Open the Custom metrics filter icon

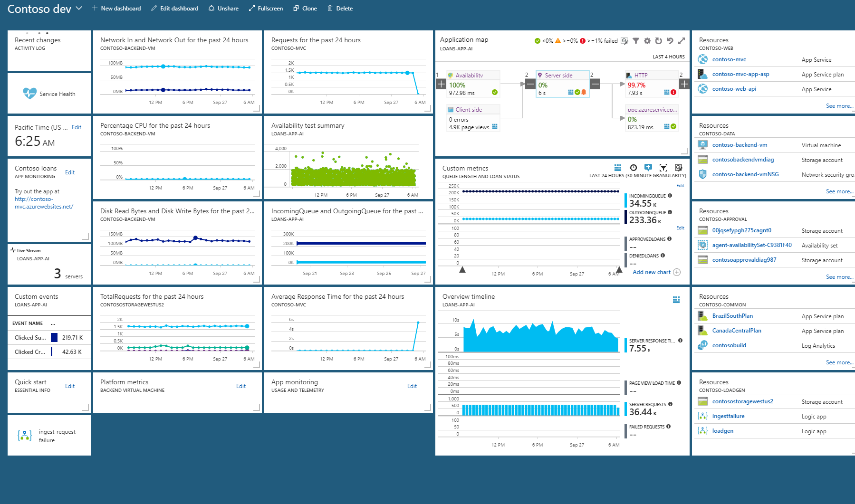coord(663,167)
